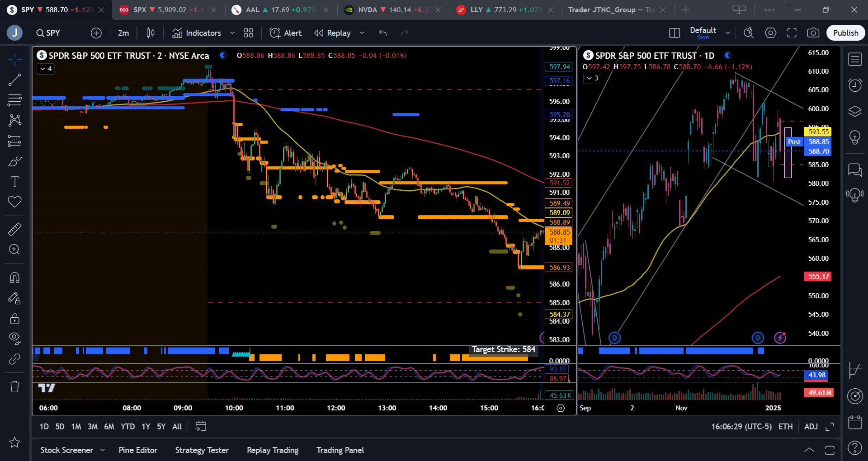The width and height of the screenshot is (868, 461).
Task: Switch to the LLY browser tab
Action: 504,10
